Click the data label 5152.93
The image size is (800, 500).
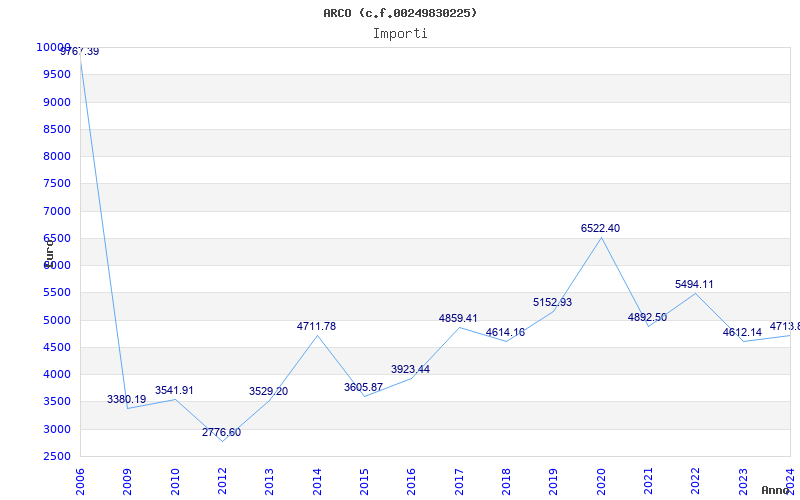click(553, 302)
